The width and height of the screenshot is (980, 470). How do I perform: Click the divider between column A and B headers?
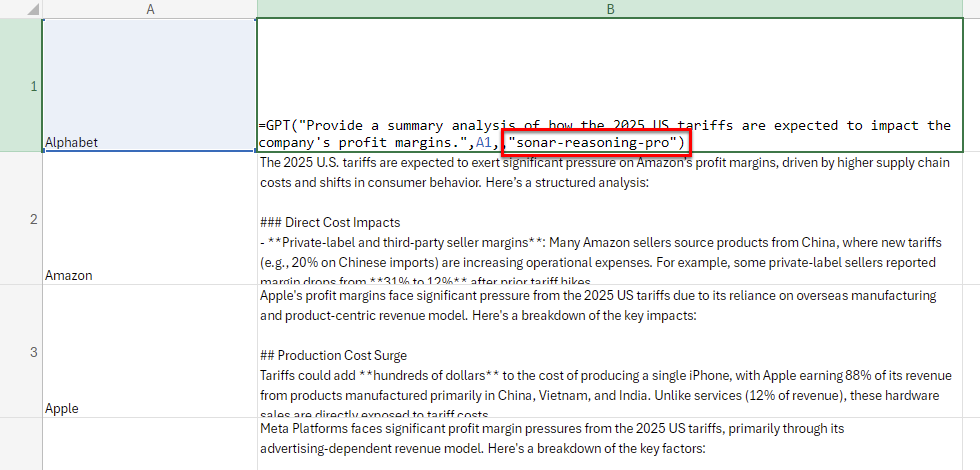point(257,9)
